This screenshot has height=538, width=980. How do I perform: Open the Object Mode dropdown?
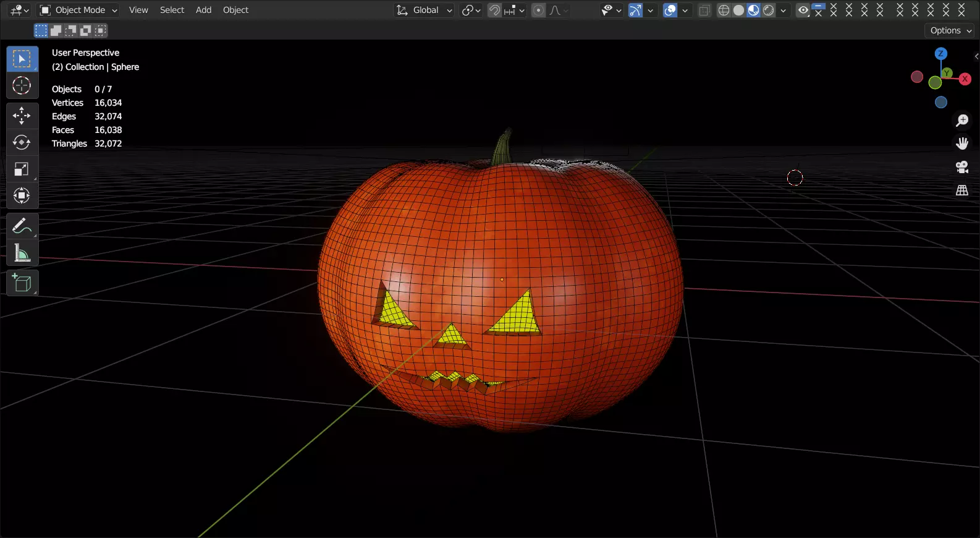click(x=78, y=10)
